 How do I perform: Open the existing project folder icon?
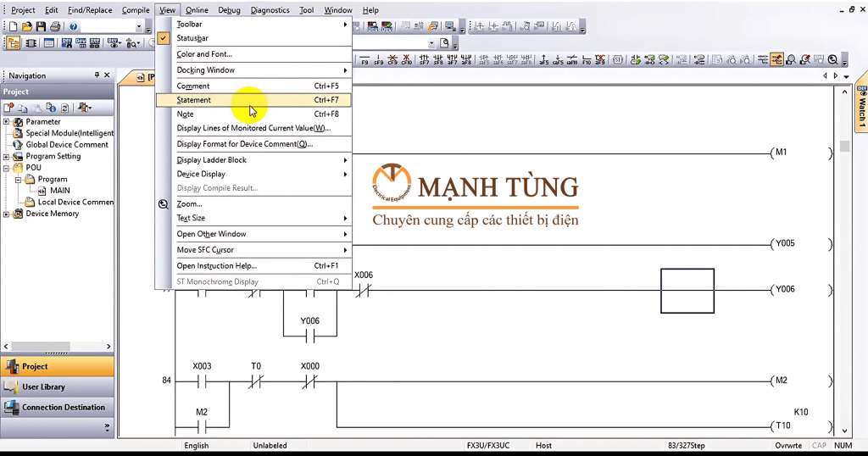[26, 27]
